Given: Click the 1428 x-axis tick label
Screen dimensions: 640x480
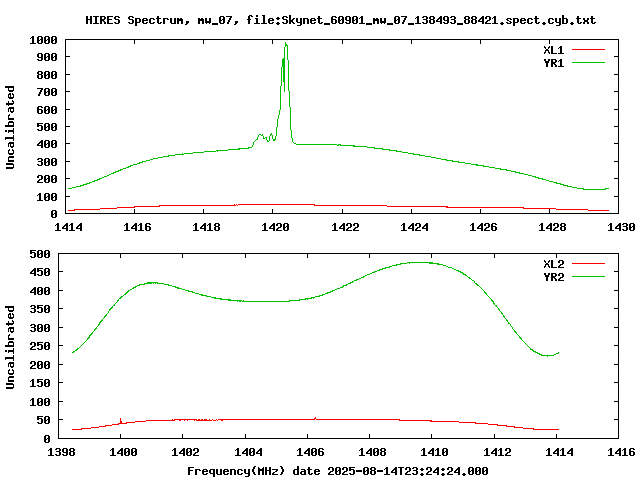Looking at the screenshot, I should pyautogui.click(x=552, y=227).
